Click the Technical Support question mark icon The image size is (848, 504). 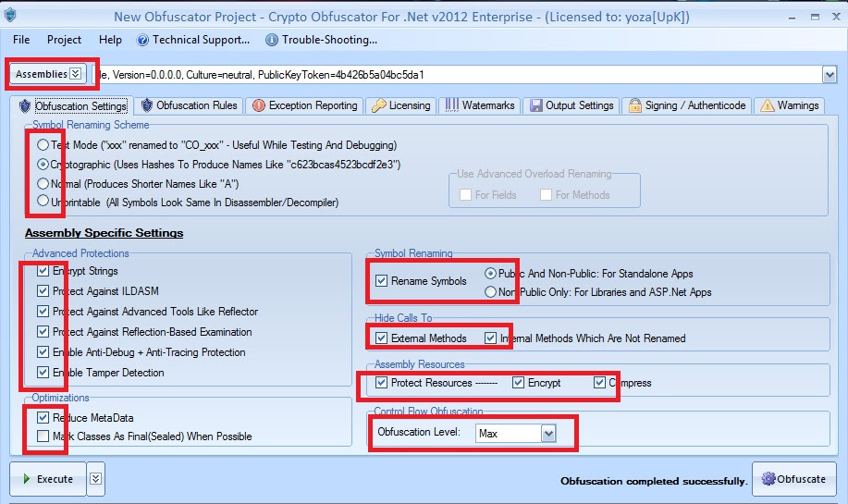coord(142,40)
